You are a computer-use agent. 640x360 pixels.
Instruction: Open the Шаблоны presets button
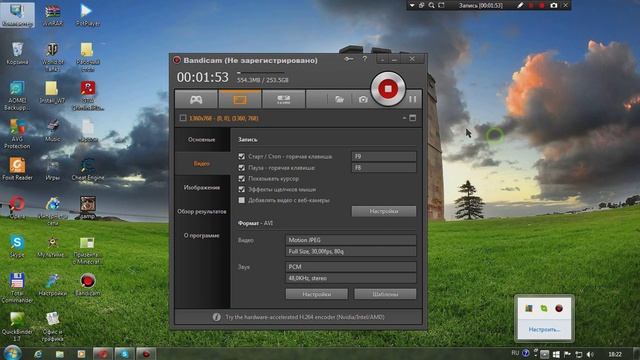click(385, 294)
